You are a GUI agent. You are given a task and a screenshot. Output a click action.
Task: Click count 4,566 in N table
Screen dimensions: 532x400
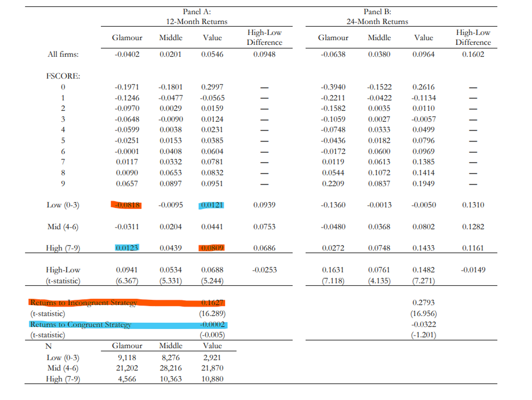click(x=127, y=379)
